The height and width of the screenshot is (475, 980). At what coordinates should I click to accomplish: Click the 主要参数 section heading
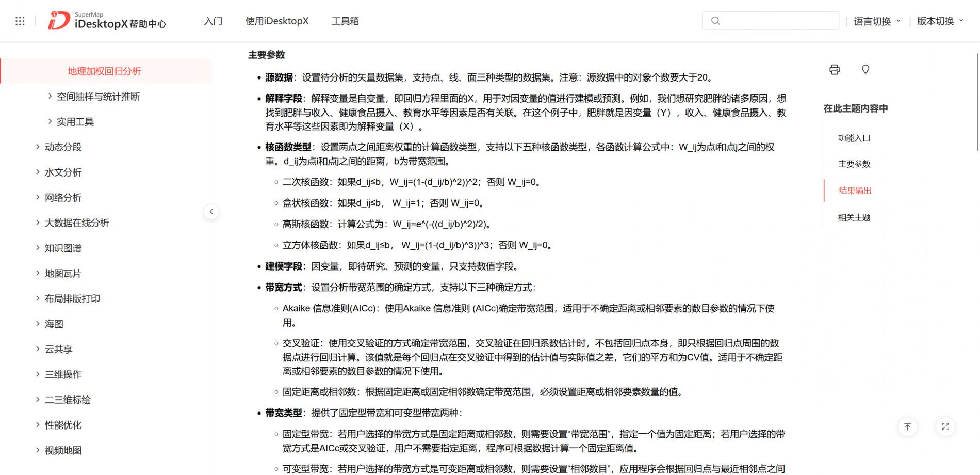[x=267, y=55]
